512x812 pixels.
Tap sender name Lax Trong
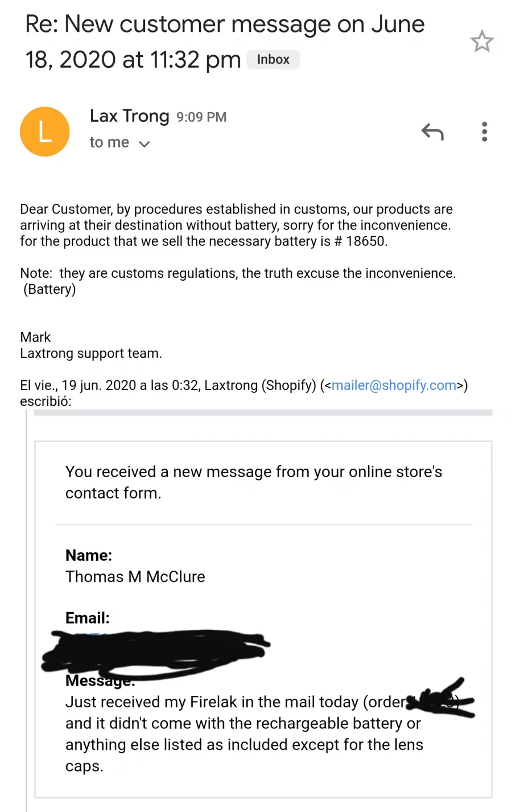[x=130, y=116]
